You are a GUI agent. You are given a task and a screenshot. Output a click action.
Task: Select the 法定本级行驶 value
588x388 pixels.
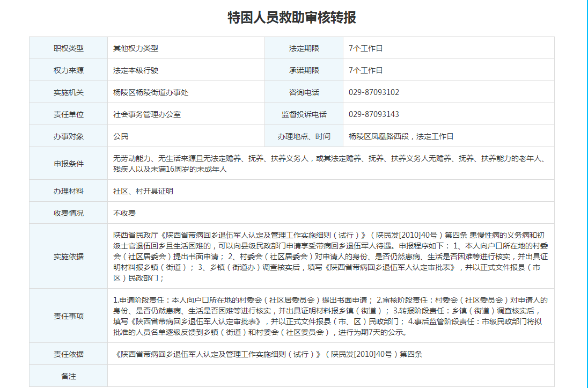point(136,70)
